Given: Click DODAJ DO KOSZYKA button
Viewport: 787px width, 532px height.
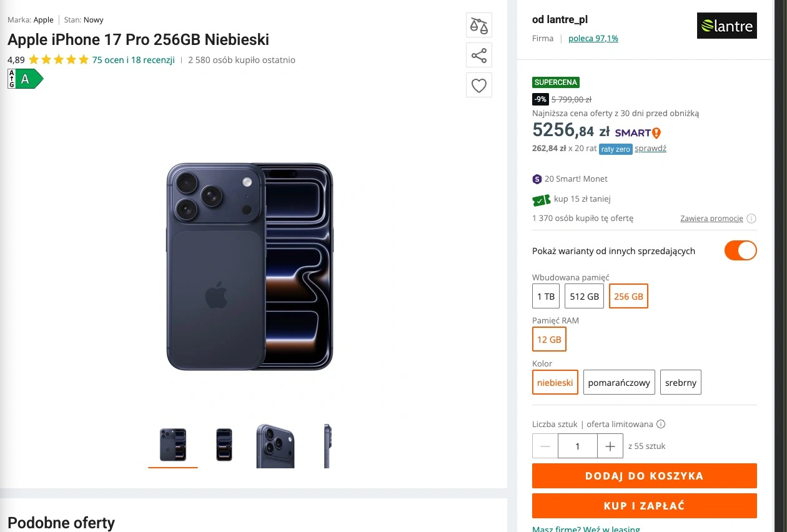Looking at the screenshot, I should [644, 476].
